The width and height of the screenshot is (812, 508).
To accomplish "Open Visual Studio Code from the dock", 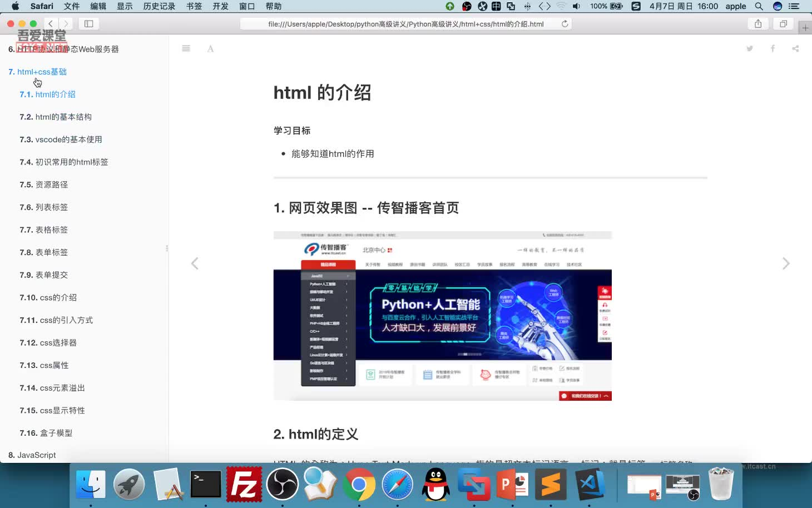I will click(591, 484).
